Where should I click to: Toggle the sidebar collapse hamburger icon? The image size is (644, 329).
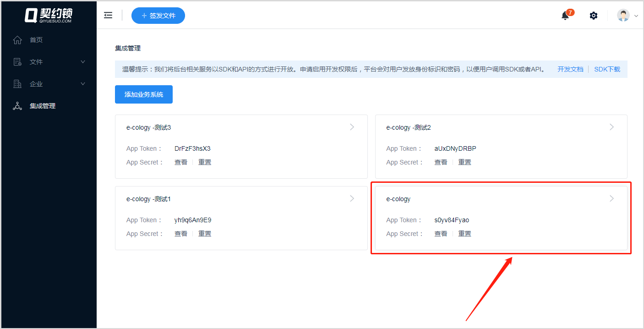(108, 15)
